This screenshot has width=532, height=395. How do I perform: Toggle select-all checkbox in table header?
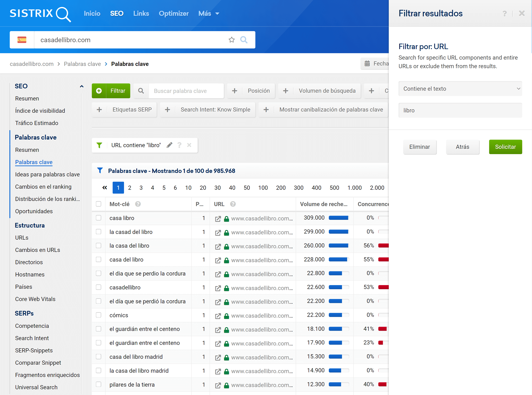pyautogui.click(x=98, y=204)
